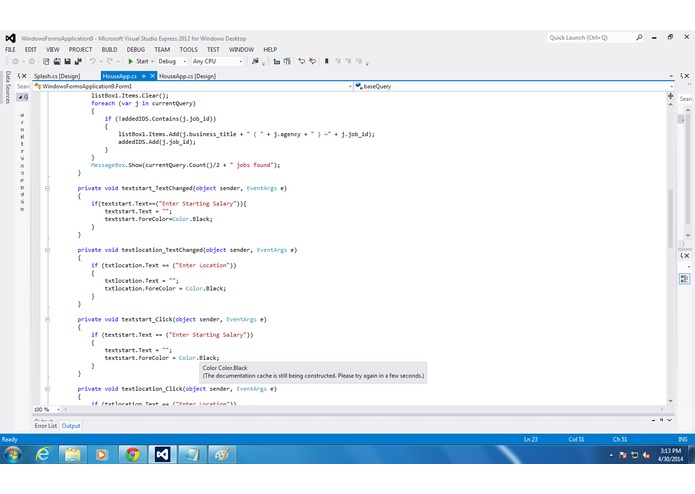
Task: Click the Navigate Forward toolbar icon
Action: 31,62
